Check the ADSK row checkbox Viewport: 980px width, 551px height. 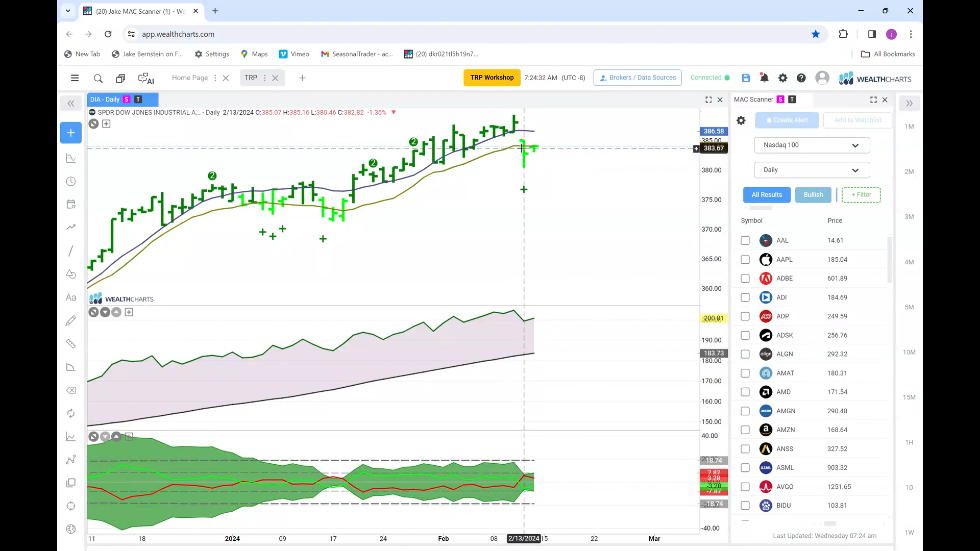pos(745,335)
